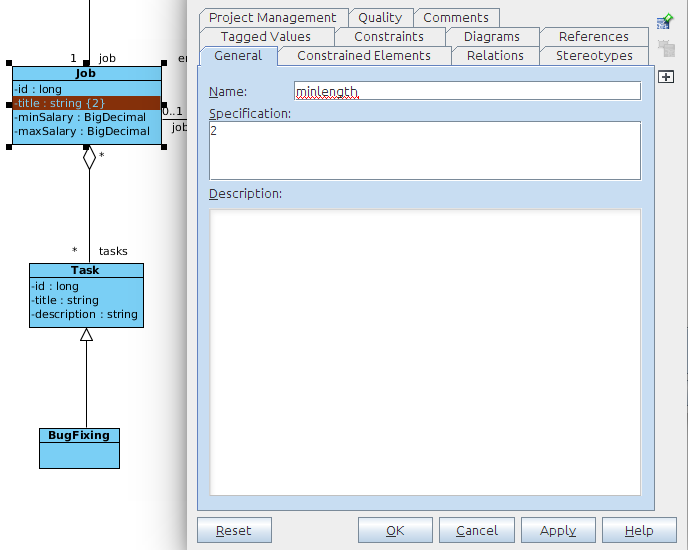
Task: Click the Name input field
Action: pyautogui.click(x=467, y=91)
